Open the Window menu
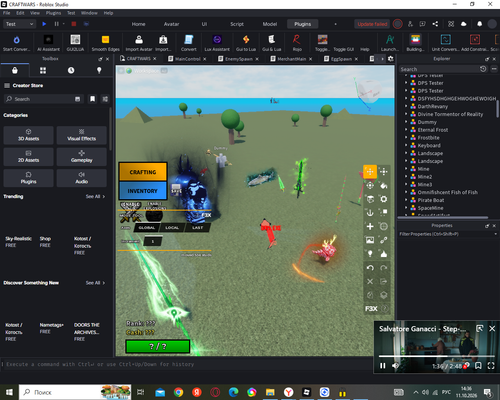The image size is (500, 400). tap(89, 13)
